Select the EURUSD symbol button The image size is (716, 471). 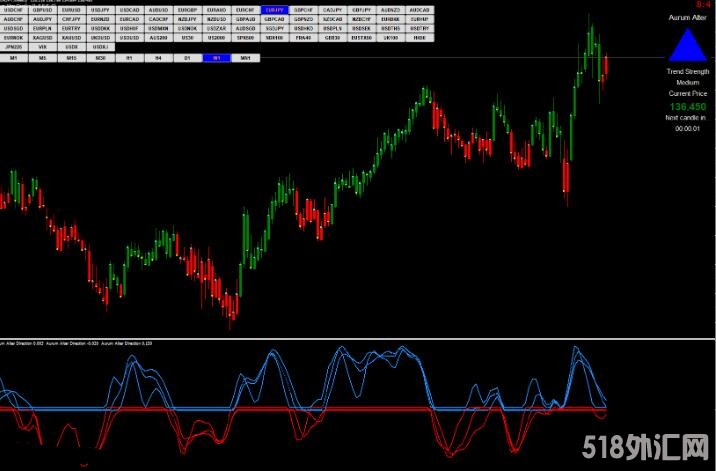click(72, 10)
